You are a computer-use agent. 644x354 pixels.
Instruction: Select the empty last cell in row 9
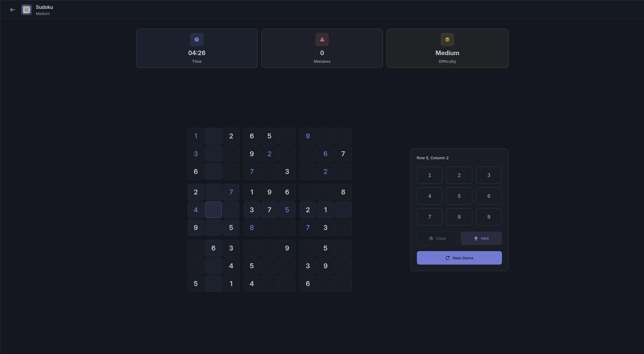pyautogui.click(x=343, y=284)
